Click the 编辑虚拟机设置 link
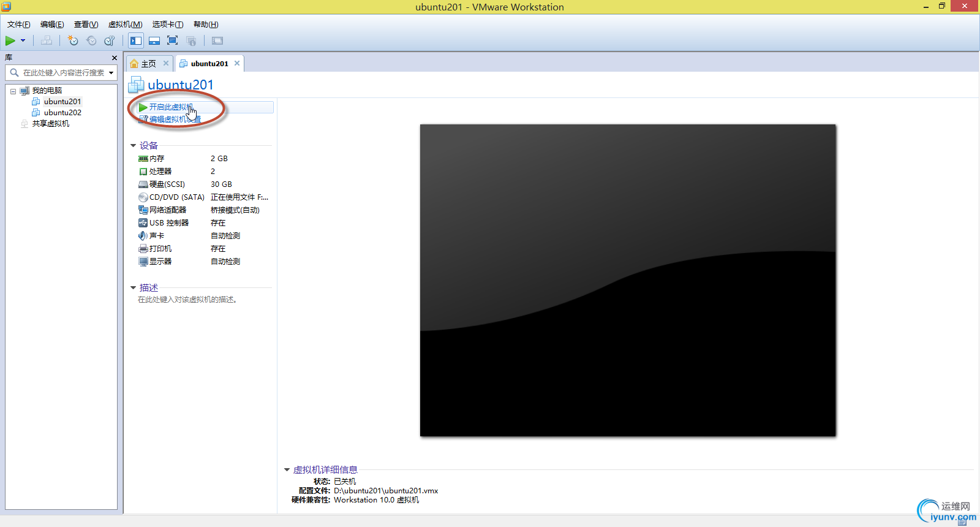This screenshot has height=527, width=980. click(x=175, y=119)
